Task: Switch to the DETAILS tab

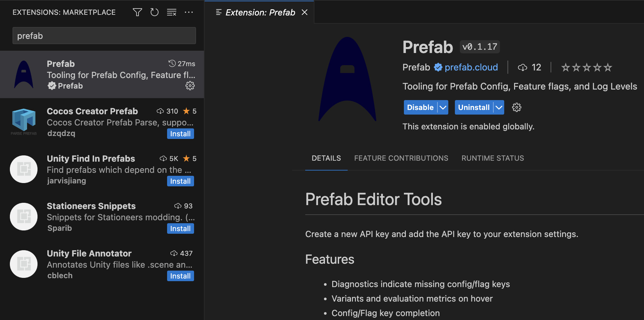Action: click(x=326, y=158)
